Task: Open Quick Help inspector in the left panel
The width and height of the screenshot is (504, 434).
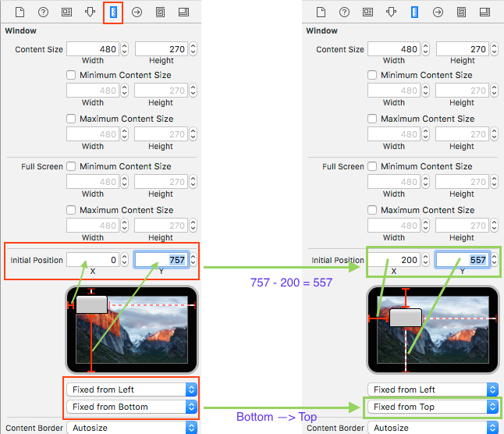Action: [x=44, y=12]
